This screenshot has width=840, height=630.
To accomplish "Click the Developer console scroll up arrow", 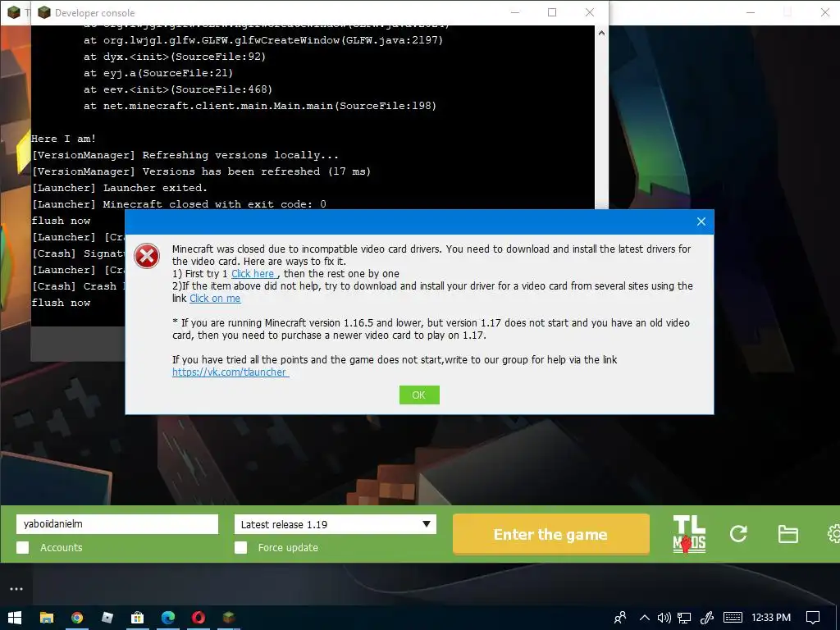I will pyautogui.click(x=601, y=33).
